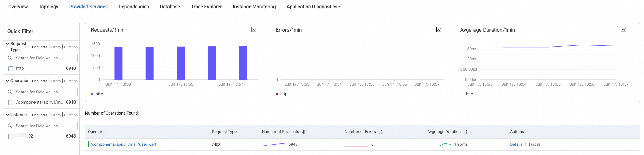Open the Trace Explorer tab
Viewport: 644px width, 155px height.
tap(206, 7)
